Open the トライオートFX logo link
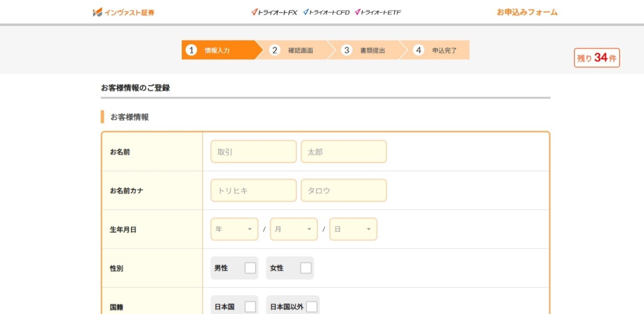Image resolution: width=644 pixels, height=314 pixels. point(274,12)
